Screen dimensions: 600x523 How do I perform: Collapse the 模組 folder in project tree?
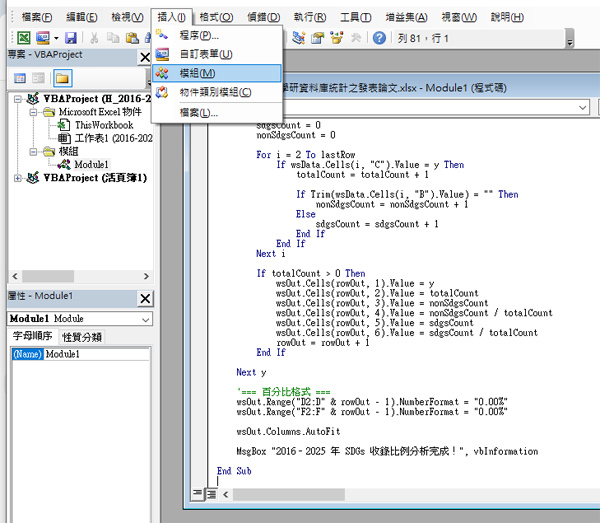[33, 151]
